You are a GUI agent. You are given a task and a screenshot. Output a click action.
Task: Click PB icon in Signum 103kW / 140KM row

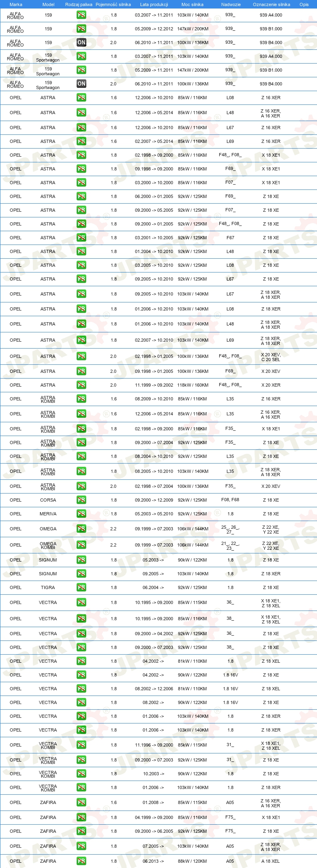click(81, 574)
